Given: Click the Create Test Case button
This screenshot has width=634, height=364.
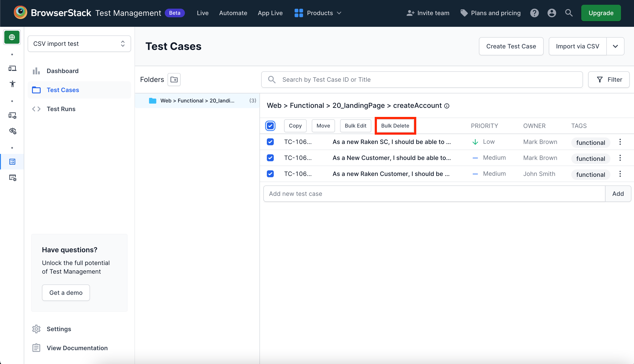Looking at the screenshot, I should (511, 46).
